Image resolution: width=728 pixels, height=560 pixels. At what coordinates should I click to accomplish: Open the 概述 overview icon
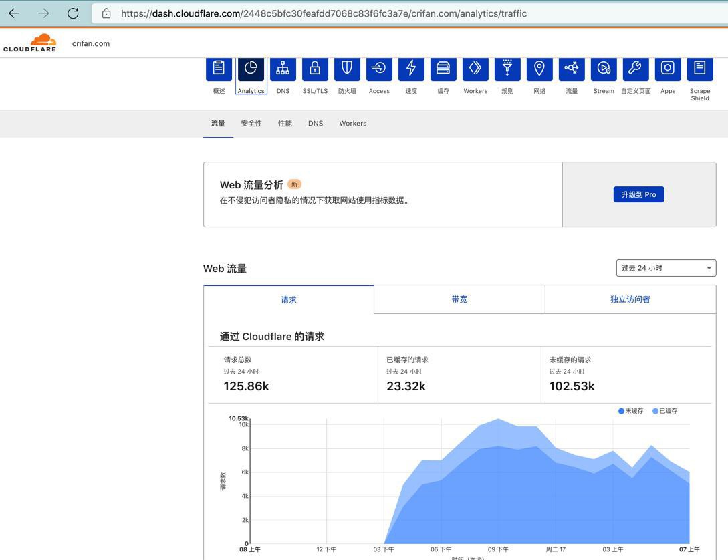pos(219,69)
